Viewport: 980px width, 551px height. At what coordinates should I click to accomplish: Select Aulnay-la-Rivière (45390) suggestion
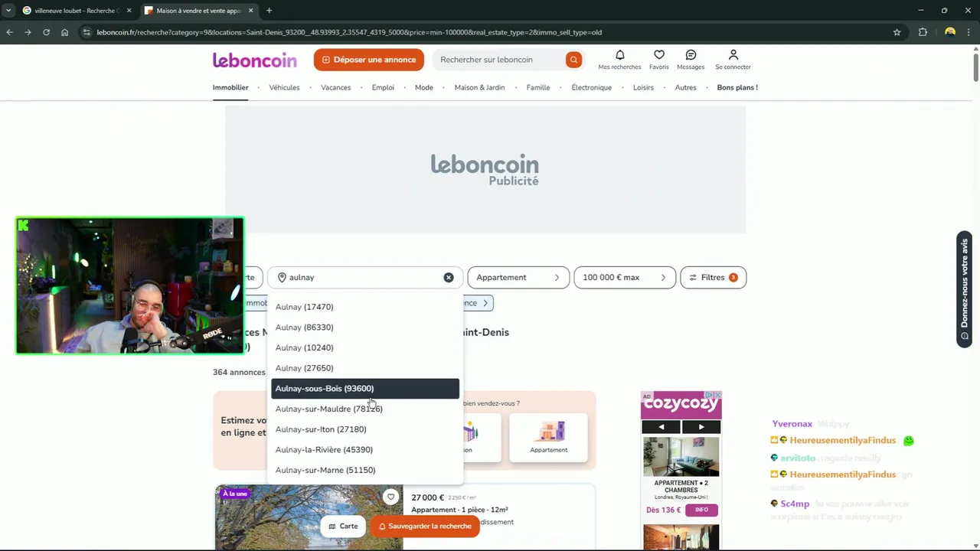pos(365,450)
